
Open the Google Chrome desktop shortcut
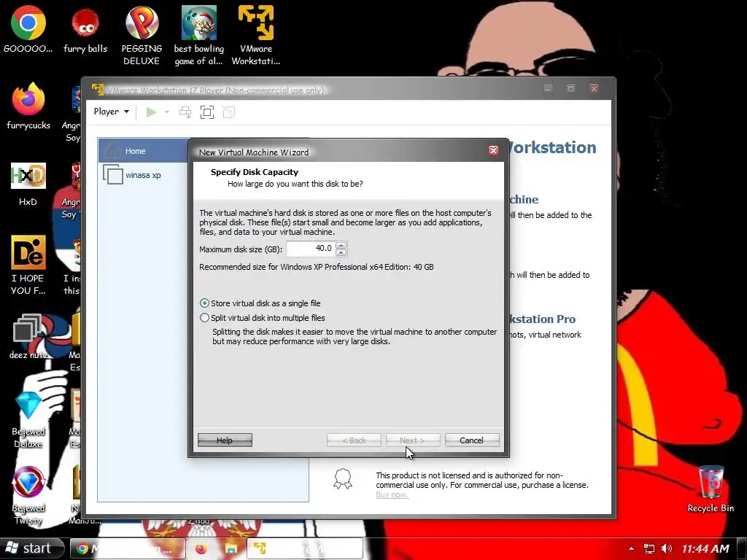(x=28, y=29)
